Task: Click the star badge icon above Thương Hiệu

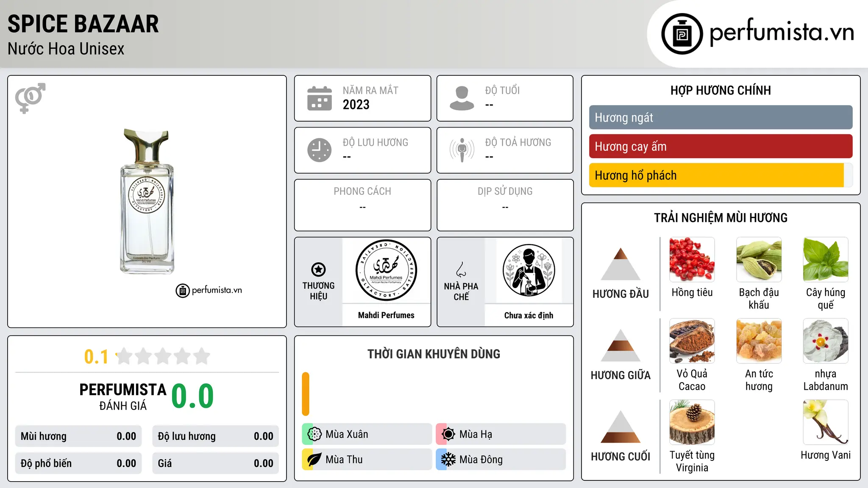Action: coord(318,269)
